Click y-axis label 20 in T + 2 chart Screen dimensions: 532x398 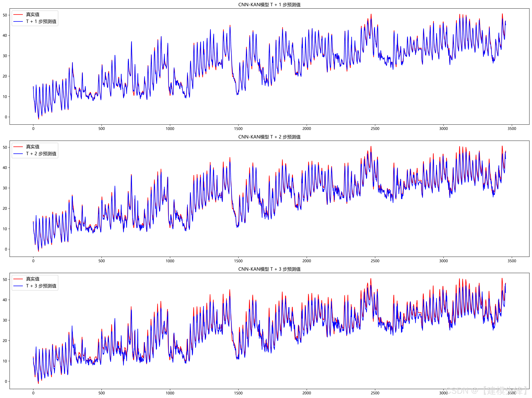pyautogui.click(x=5, y=208)
